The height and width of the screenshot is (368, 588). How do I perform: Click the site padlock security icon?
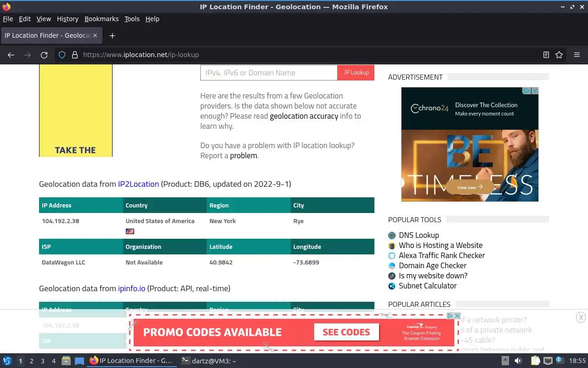(x=75, y=55)
